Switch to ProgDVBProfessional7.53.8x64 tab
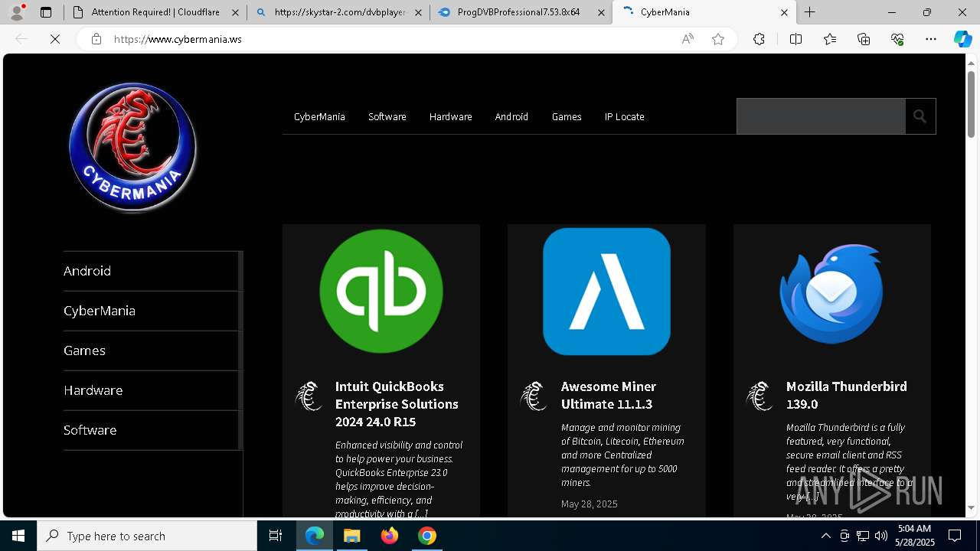 click(521, 12)
